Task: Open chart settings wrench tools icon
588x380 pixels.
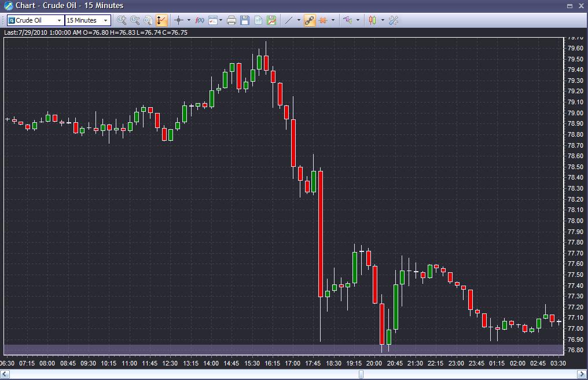Action: coord(394,20)
